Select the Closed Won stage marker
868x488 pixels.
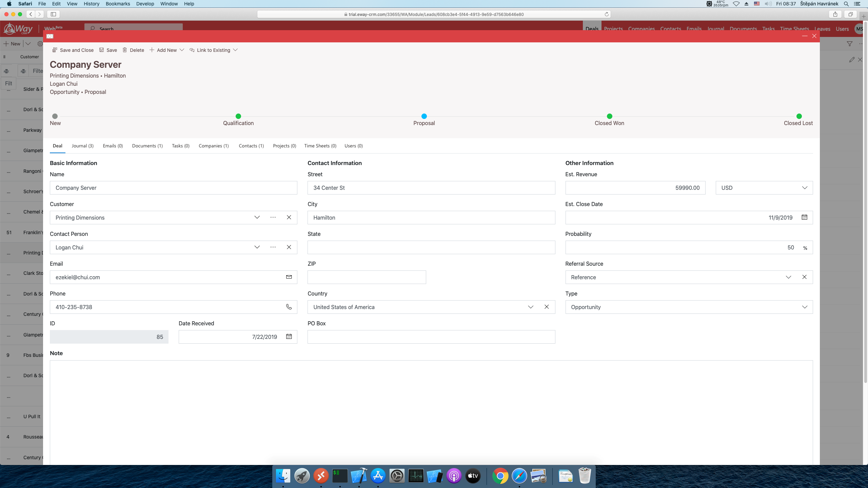point(609,116)
